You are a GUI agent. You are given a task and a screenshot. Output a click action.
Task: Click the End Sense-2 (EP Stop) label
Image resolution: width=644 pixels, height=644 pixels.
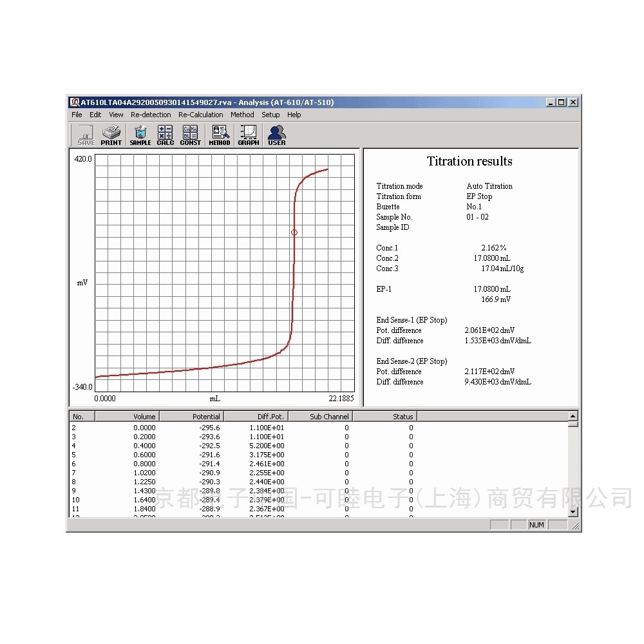(412, 361)
